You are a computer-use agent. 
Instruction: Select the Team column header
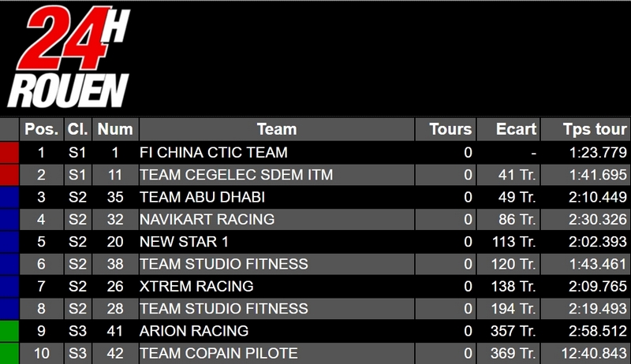point(277,129)
